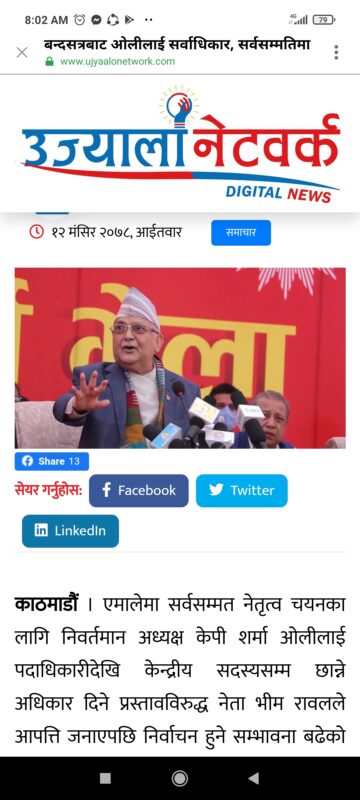Tap the www.ujyaalonetwork.com URL text

tap(117, 62)
